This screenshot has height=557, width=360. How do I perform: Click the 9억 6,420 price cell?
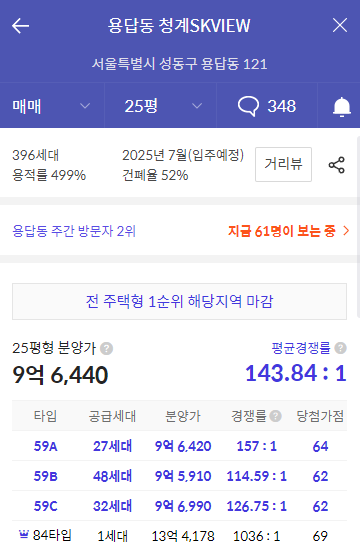(183, 446)
